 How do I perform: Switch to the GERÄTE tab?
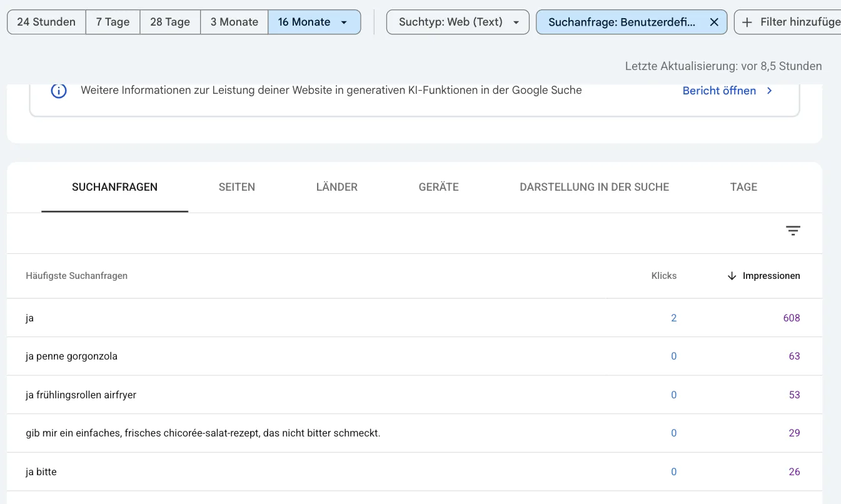(x=439, y=187)
